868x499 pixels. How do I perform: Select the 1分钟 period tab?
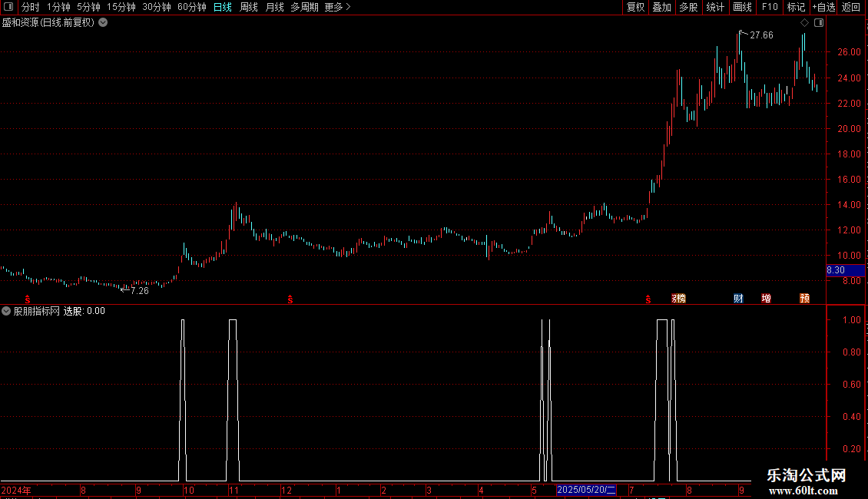coord(58,7)
